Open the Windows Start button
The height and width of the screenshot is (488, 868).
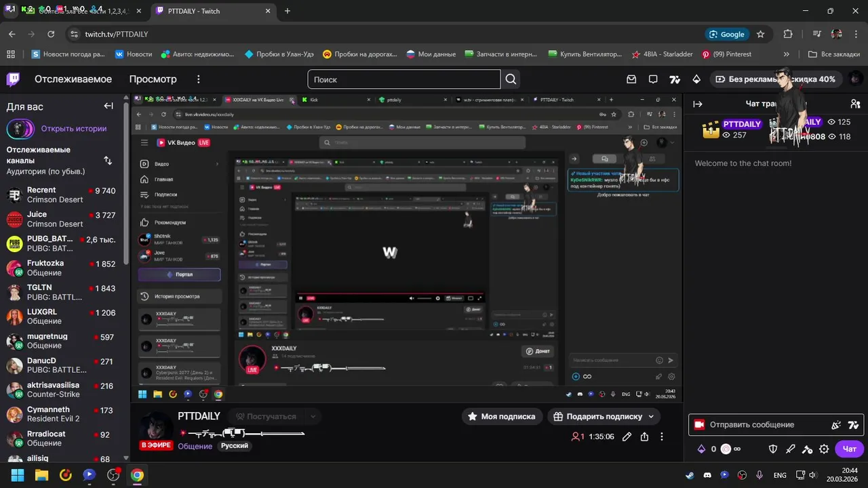click(x=18, y=475)
